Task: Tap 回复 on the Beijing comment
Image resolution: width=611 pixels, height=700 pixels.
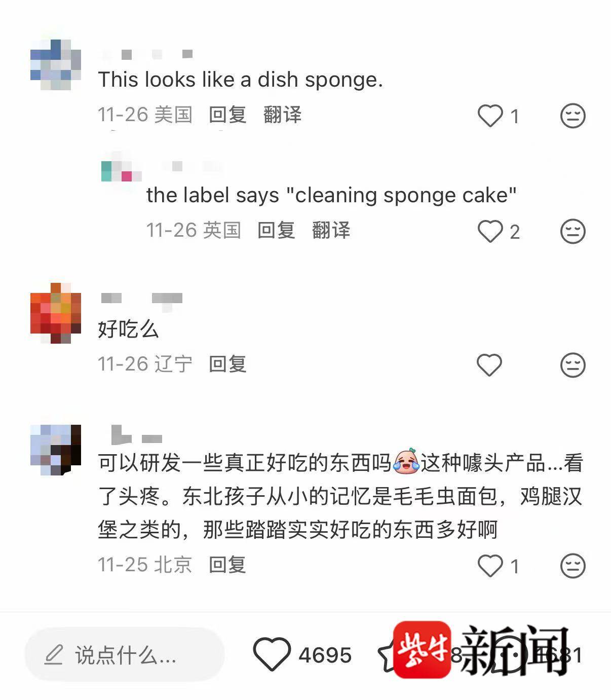Action: [227, 565]
